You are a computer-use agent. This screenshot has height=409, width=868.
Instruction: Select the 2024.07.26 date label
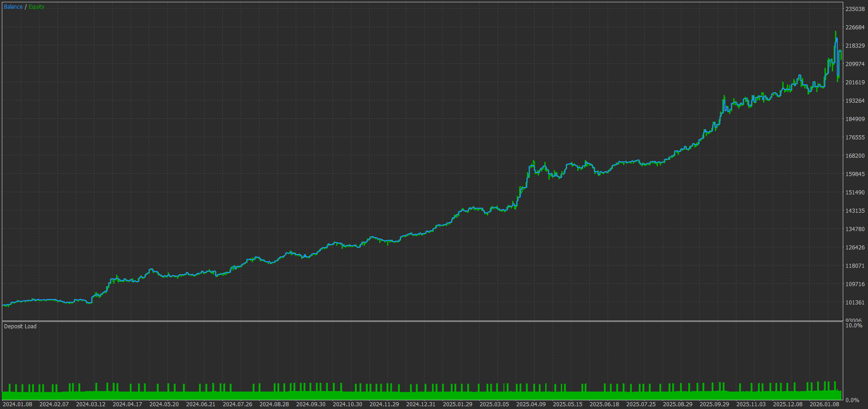pos(238,404)
